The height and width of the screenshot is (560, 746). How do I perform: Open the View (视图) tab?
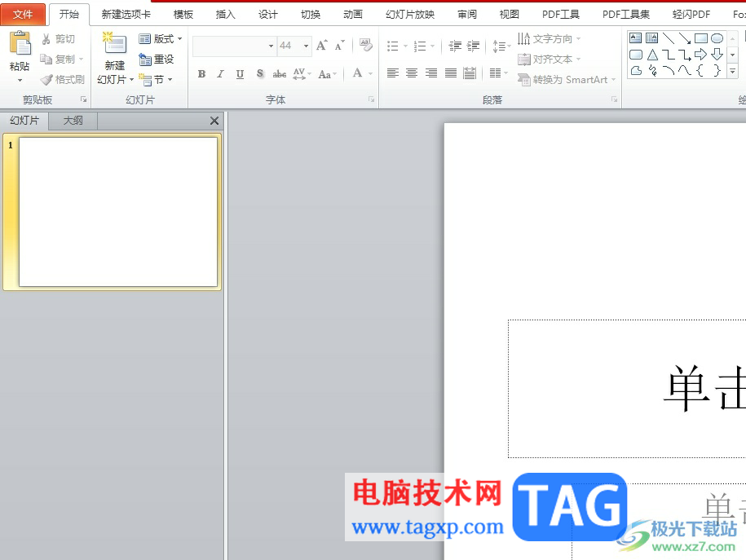click(509, 15)
